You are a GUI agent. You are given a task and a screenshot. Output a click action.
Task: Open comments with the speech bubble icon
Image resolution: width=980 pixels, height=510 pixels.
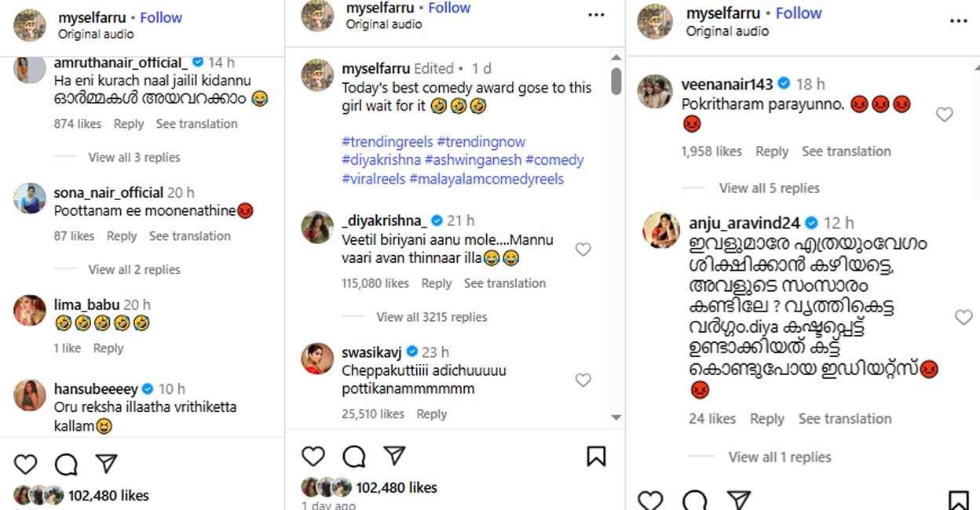tap(354, 456)
